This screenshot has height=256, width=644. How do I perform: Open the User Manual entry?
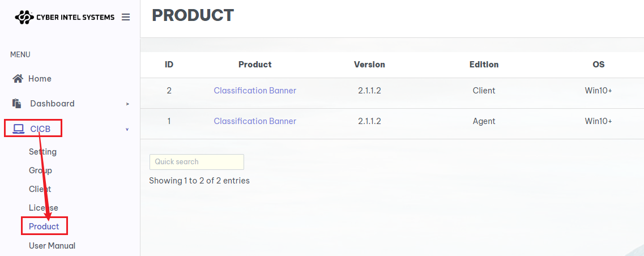(x=52, y=246)
